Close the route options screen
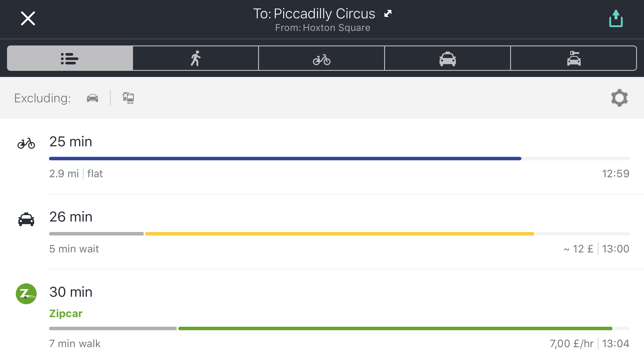The height and width of the screenshot is (362, 644). coord(28,18)
